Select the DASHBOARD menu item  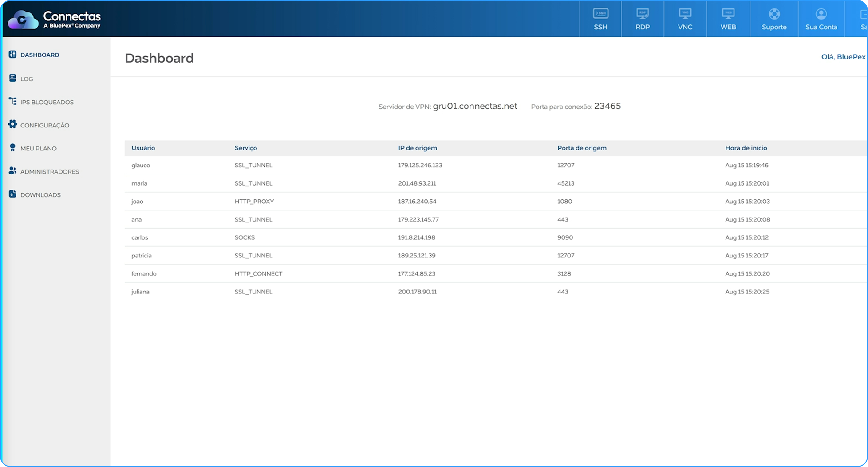point(39,55)
